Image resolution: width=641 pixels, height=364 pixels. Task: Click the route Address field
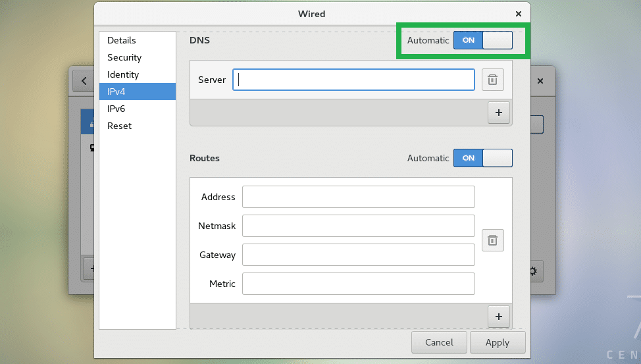(358, 197)
